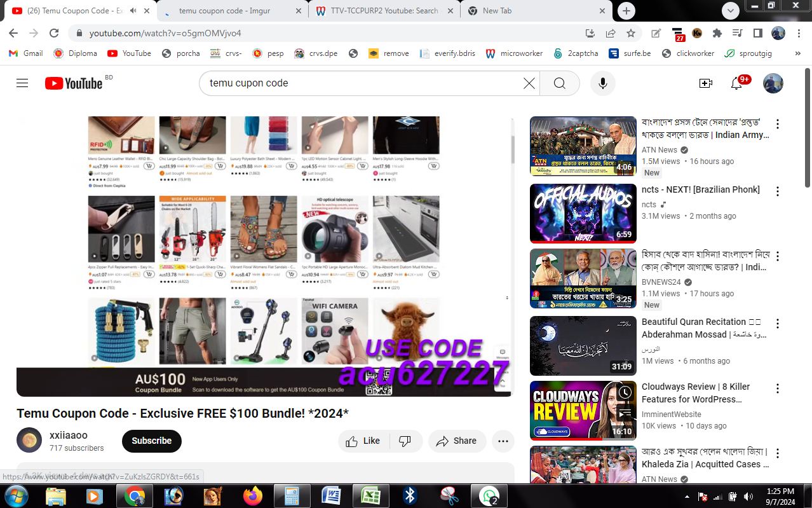Open the extension with the red 27 badge
812x508 pixels.
click(677, 34)
